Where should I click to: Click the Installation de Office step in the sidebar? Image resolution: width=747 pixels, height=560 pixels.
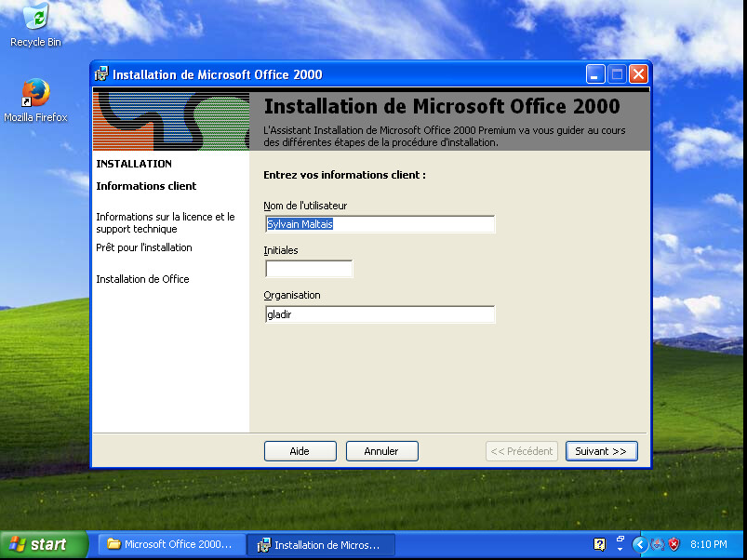pyautogui.click(x=142, y=279)
